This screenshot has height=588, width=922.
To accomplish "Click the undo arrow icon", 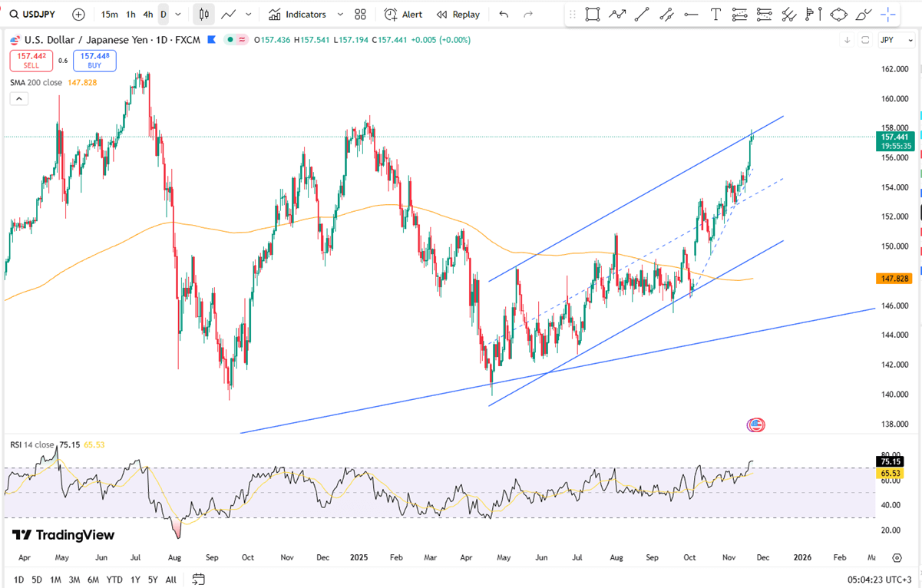I will [x=504, y=15].
